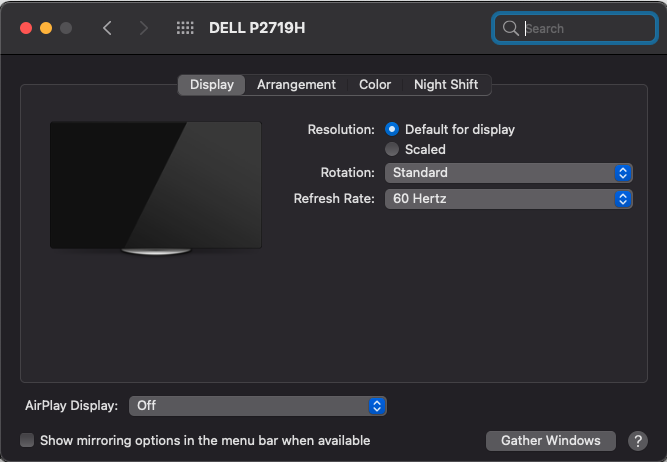Open the Rotation dropdown set to Standard
Image resolution: width=667 pixels, height=462 pixels.
[508, 173]
